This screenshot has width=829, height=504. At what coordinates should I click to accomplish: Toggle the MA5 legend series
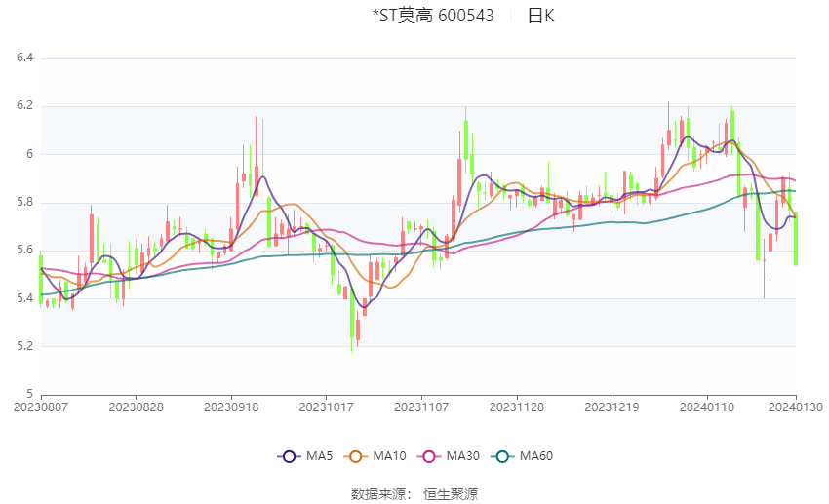coord(305,456)
